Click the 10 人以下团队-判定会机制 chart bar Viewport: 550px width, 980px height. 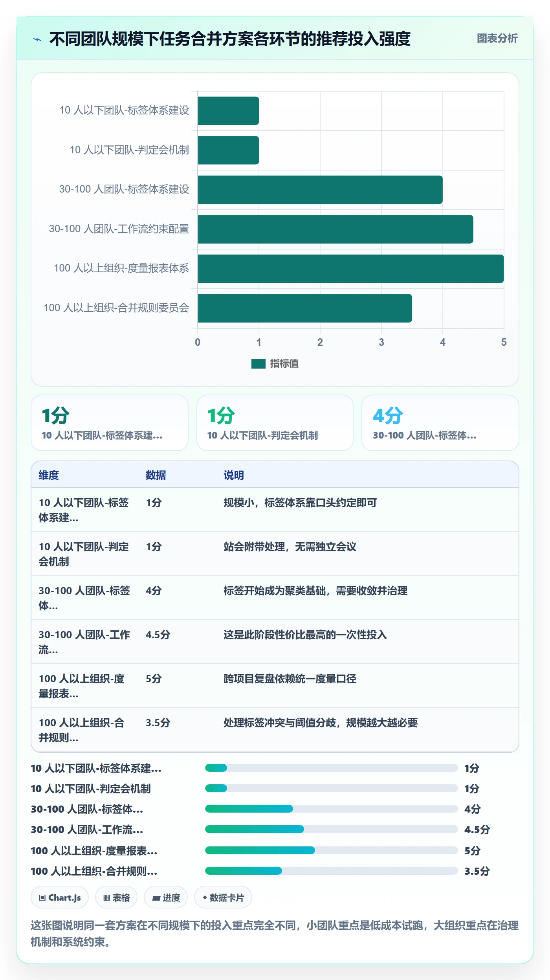(x=228, y=150)
